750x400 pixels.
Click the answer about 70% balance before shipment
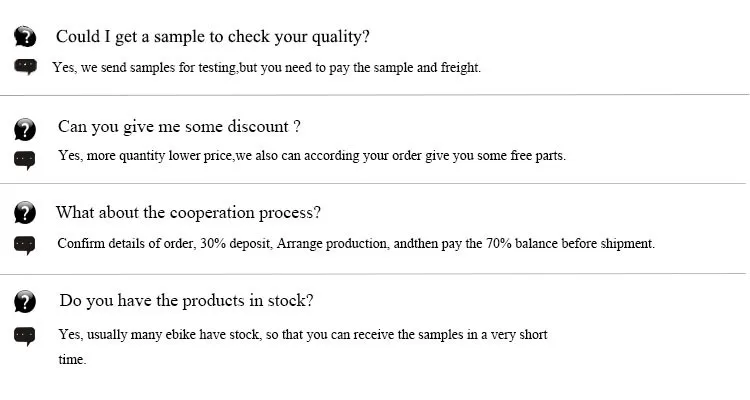(356, 244)
